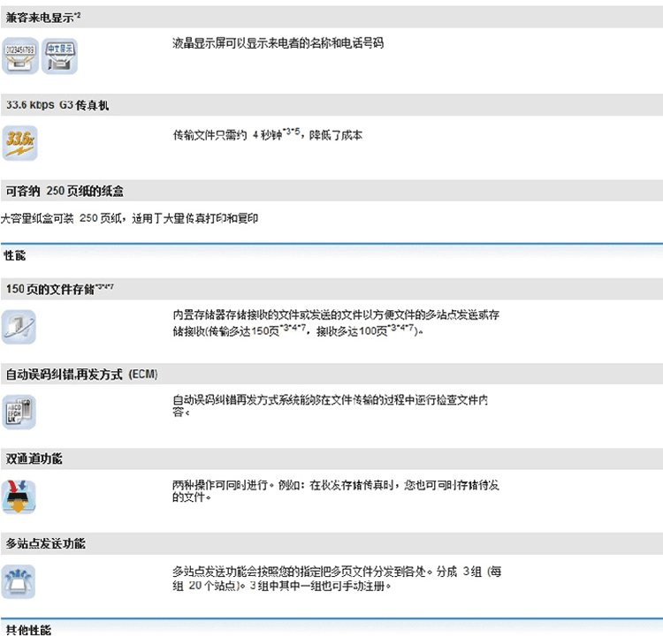The height and width of the screenshot is (644, 663).
Task: Click the multi-station broadcast icon
Action: coord(19,582)
